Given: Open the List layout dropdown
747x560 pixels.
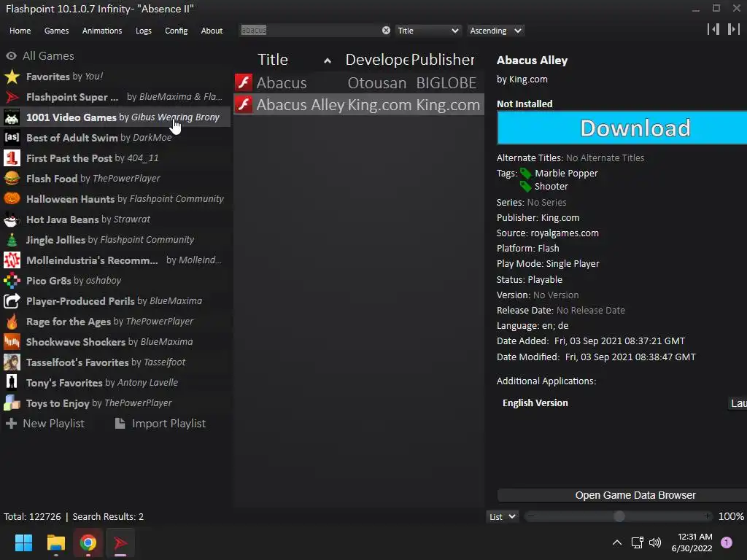Looking at the screenshot, I should click(x=502, y=517).
